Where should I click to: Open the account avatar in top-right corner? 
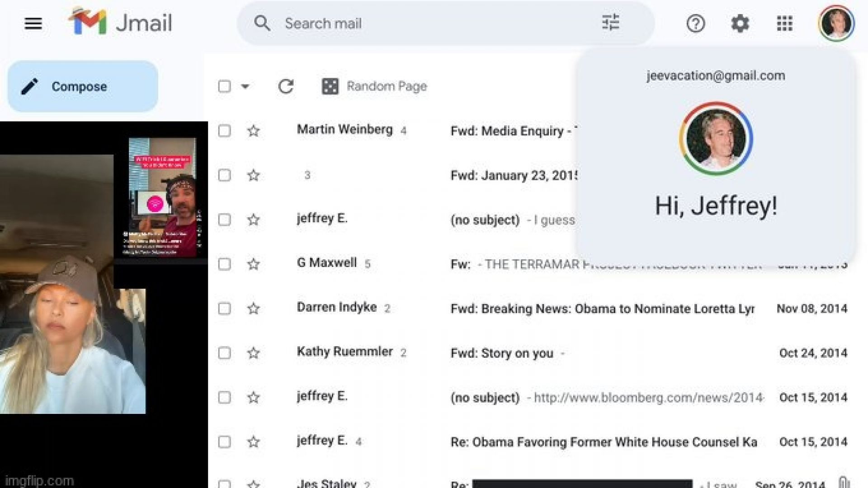click(x=836, y=23)
